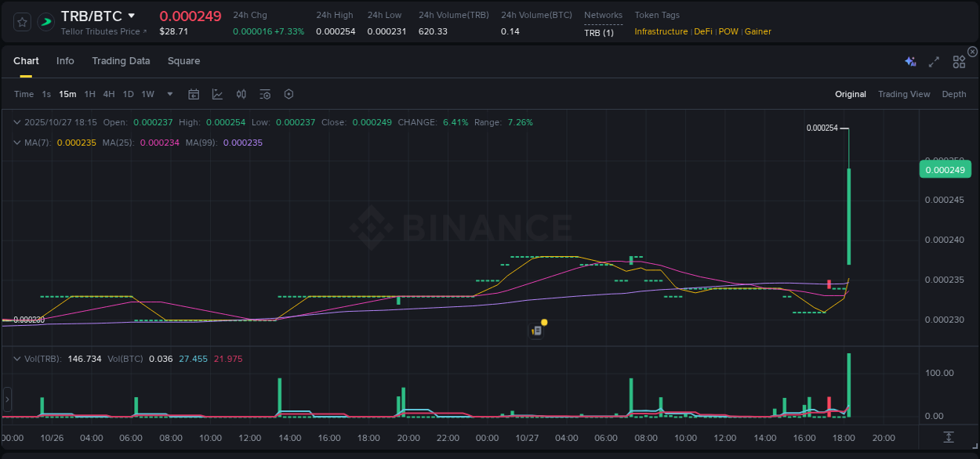Open the extra intervals dropdown arrow
The width and height of the screenshot is (980, 459).
[169, 94]
